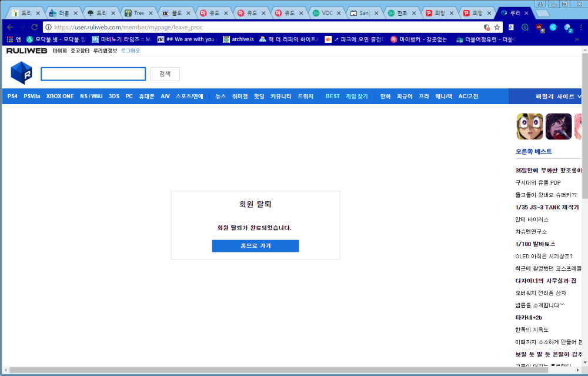
Task: Go back using the browser back arrow
Action: (10, 27)
